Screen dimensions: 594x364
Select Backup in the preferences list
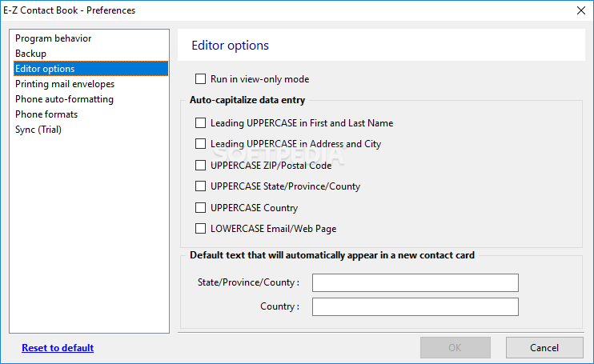(90, 54)
